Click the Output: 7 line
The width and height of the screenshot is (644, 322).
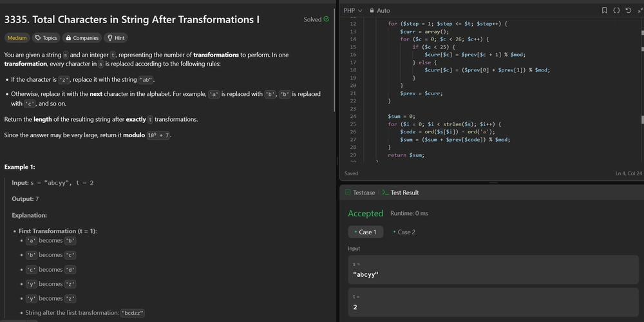25,199
